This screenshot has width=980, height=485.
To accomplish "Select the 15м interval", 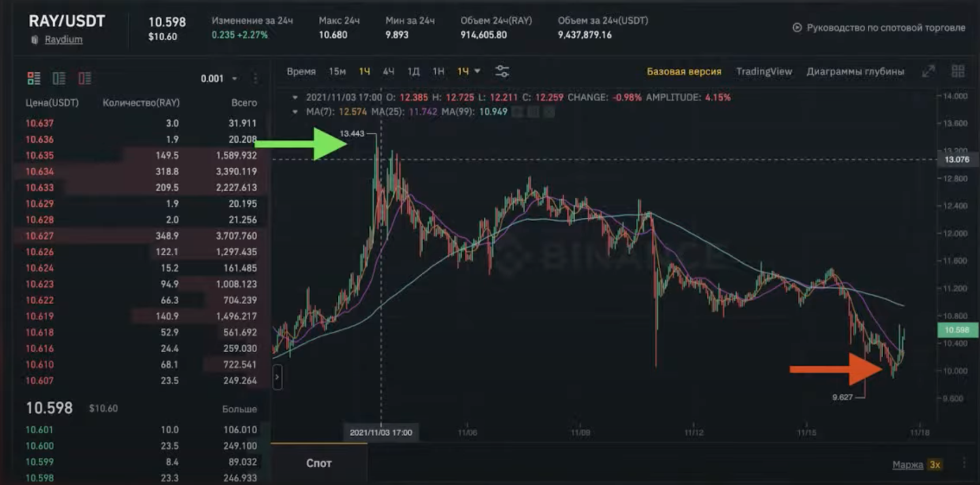I will click(337, 71).
